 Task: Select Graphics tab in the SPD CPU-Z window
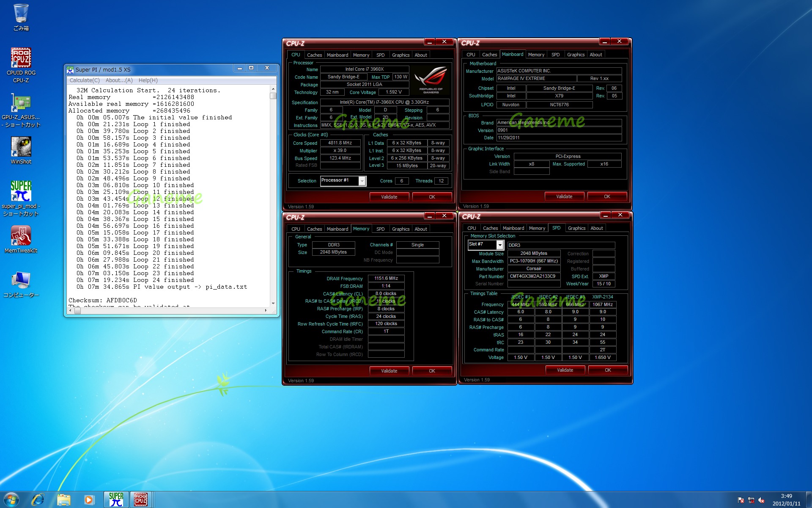[576, 228]
